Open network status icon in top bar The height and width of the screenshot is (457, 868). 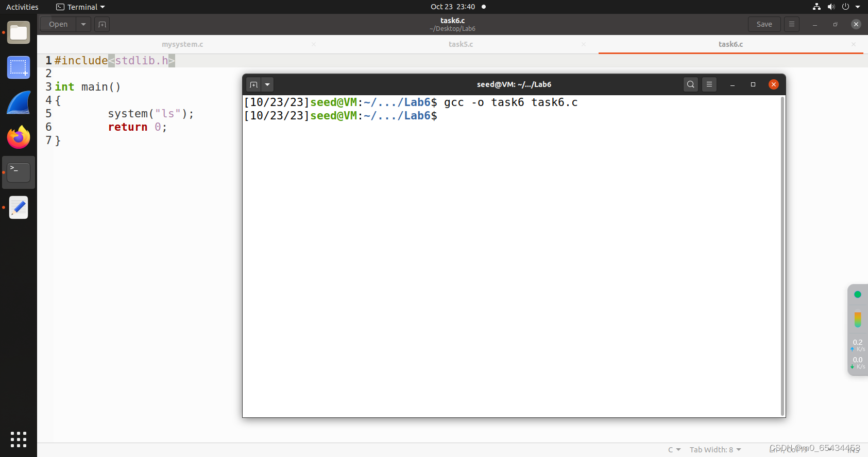[x=816, y=7]
